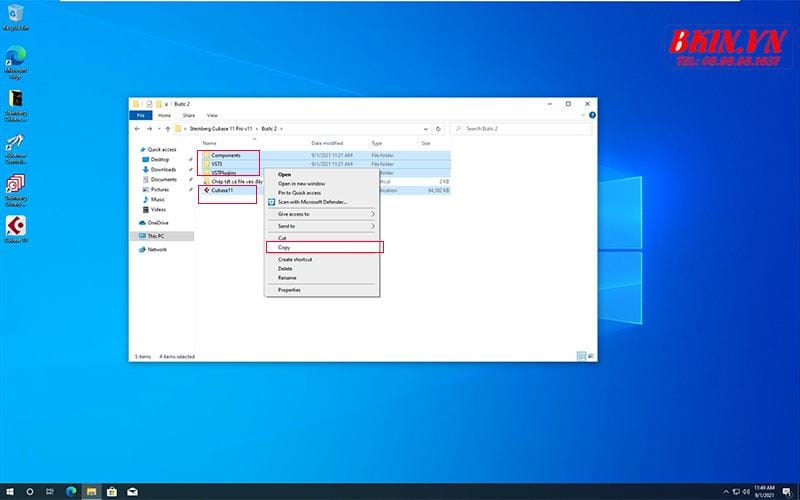Screen dimensions: 800x500
Task: Select Downloads in Quick access
Action: (x=162, y=169)
